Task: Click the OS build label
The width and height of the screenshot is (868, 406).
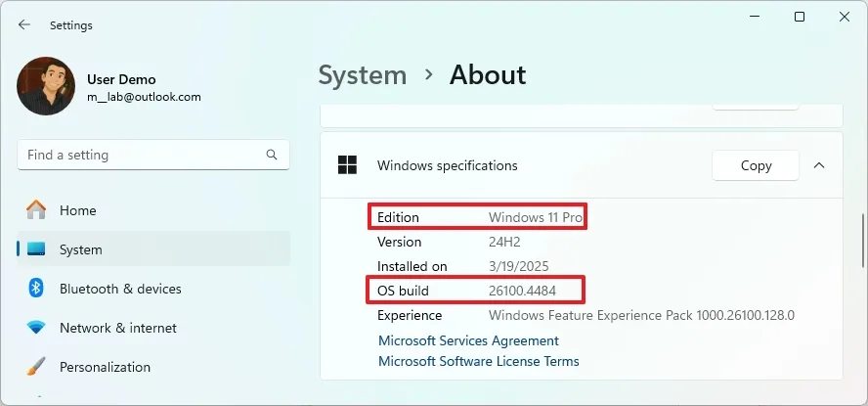Action: pyautogui.click(x=403, y=291)
